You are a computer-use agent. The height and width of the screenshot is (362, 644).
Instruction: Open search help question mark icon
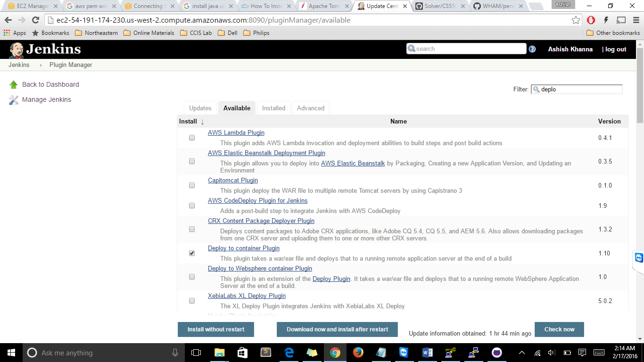pos(532,49)
